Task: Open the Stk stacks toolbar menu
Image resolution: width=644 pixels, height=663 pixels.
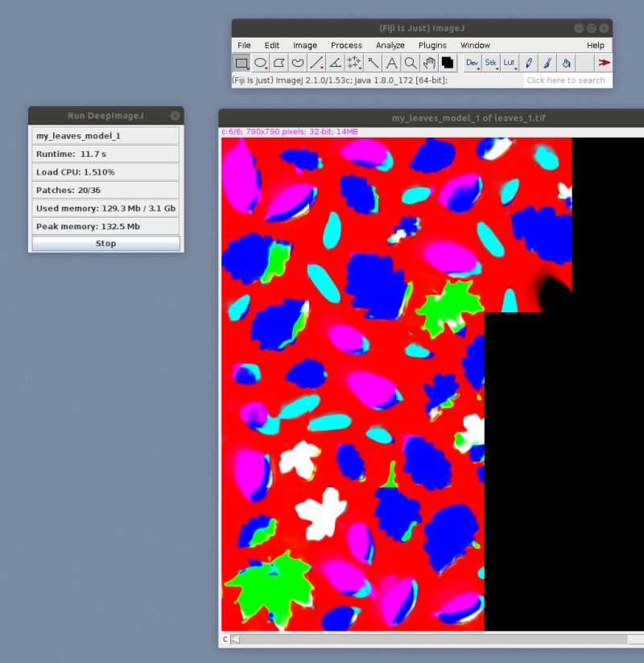Action: 491,62
